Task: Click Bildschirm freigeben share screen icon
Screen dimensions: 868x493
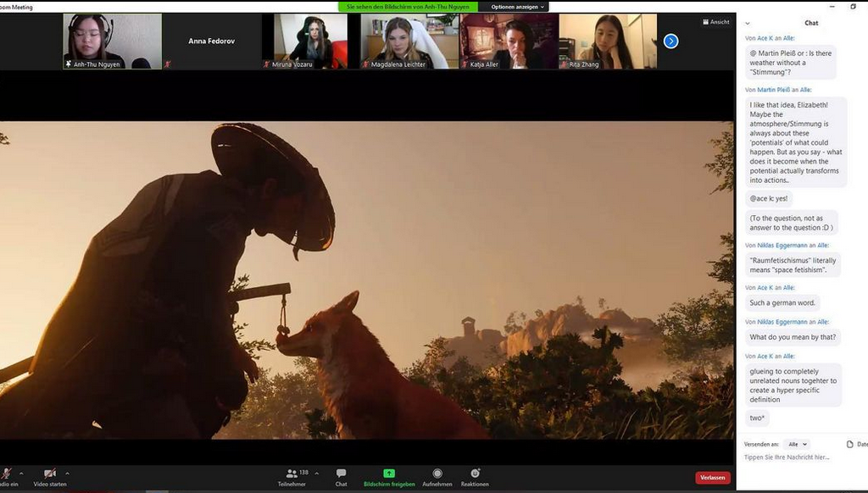Action: (x=389, y=473)
